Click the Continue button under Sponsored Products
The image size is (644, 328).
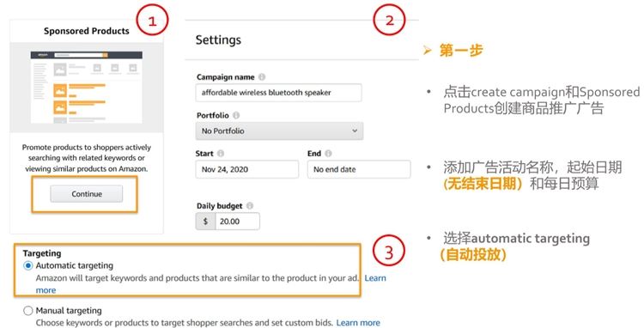[86, 194]
